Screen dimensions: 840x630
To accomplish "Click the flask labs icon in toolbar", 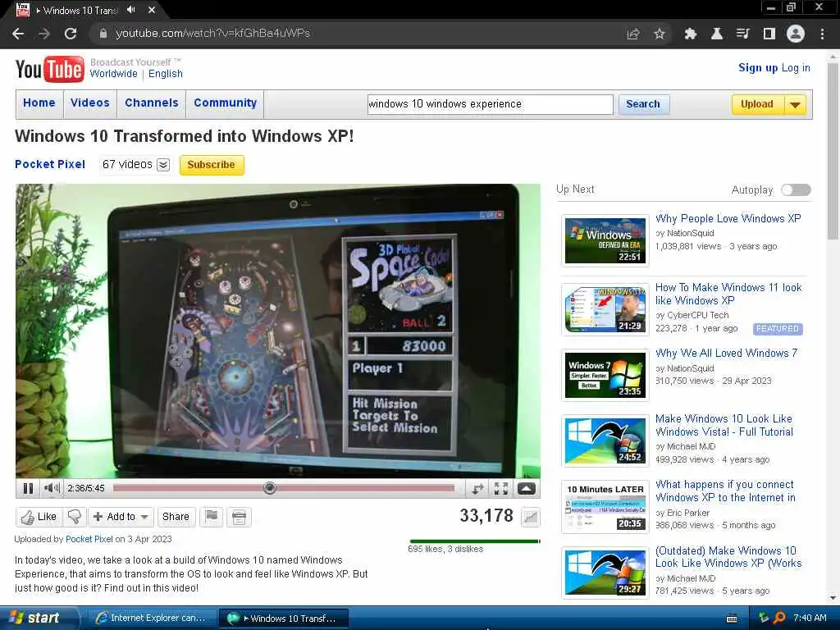I will tap(717, 34).
